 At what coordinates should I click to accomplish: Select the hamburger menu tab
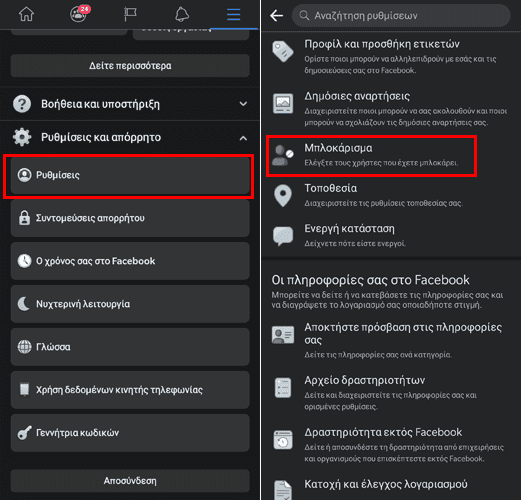(233, 14)
